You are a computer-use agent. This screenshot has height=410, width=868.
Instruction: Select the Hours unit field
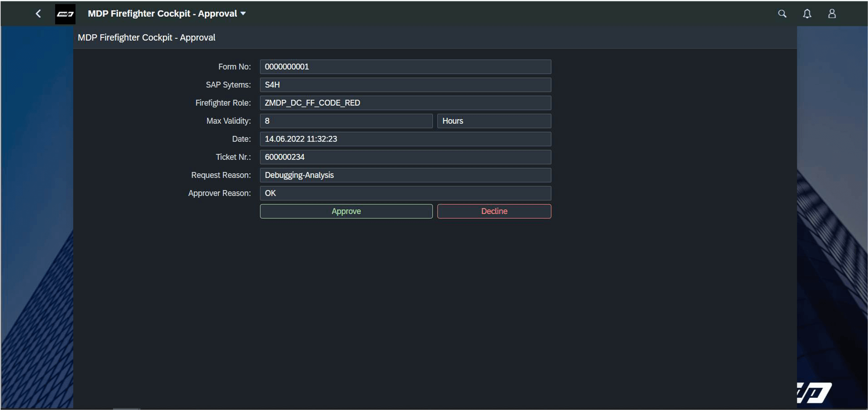click(494, 121)
